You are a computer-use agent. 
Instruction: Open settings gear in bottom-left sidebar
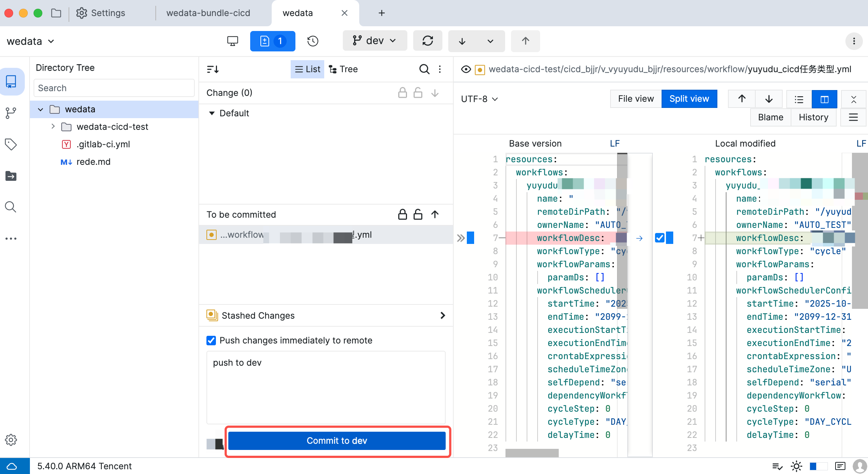tap(11, 440)
